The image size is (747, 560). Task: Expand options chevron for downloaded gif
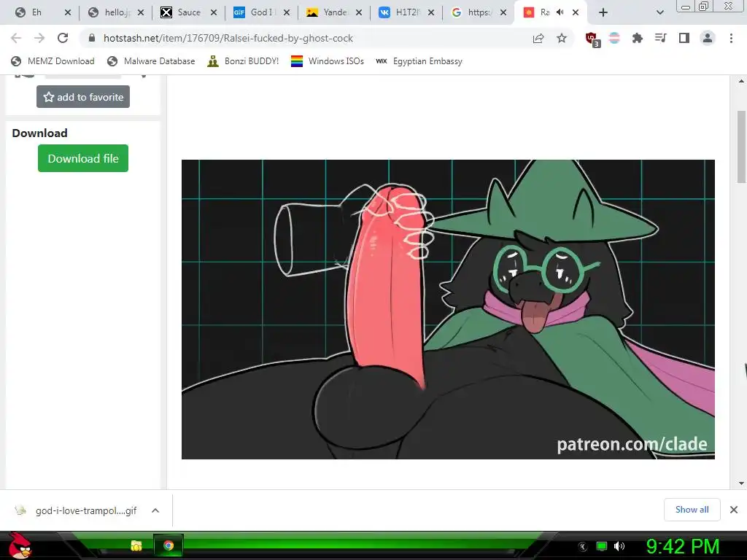coord(155,510)
